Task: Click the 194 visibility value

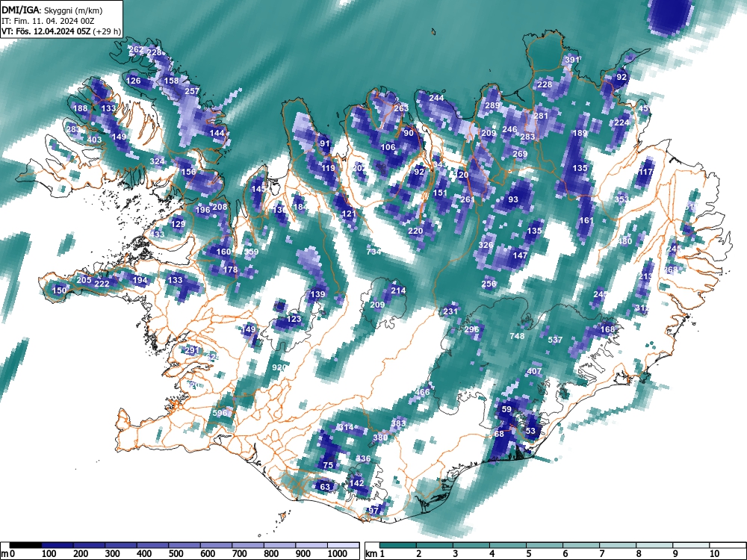Action: pos(140,280)
